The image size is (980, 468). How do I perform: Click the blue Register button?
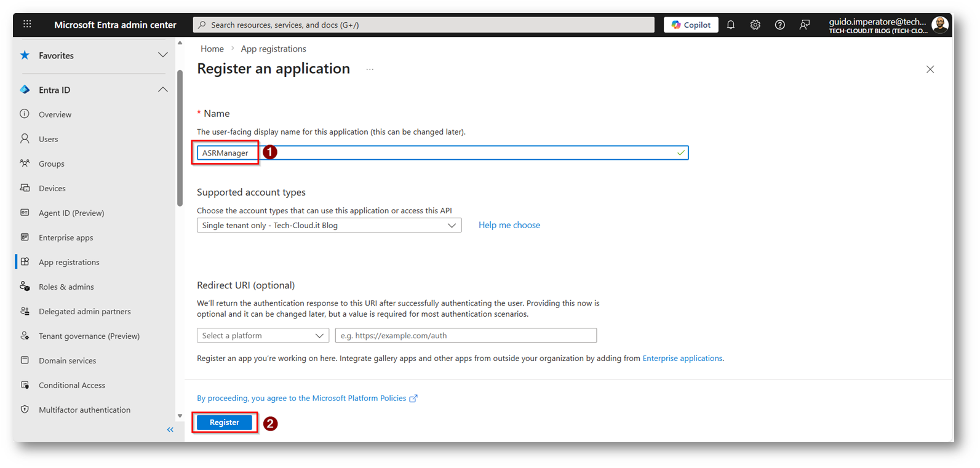pyautogui.click(x=224, y=422)
